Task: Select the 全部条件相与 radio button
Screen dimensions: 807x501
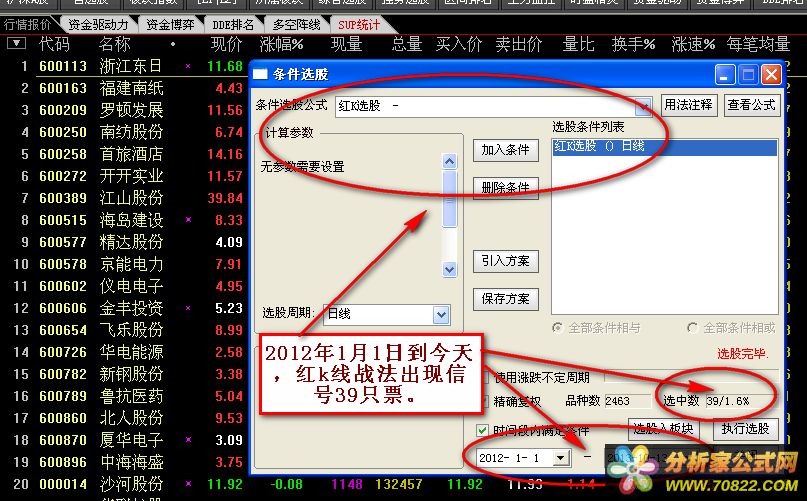Action: coord(557,327)
